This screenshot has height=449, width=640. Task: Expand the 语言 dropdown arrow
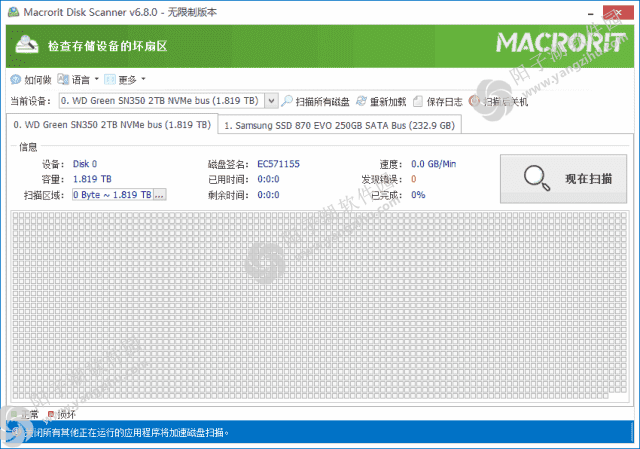tap(97, 79)
